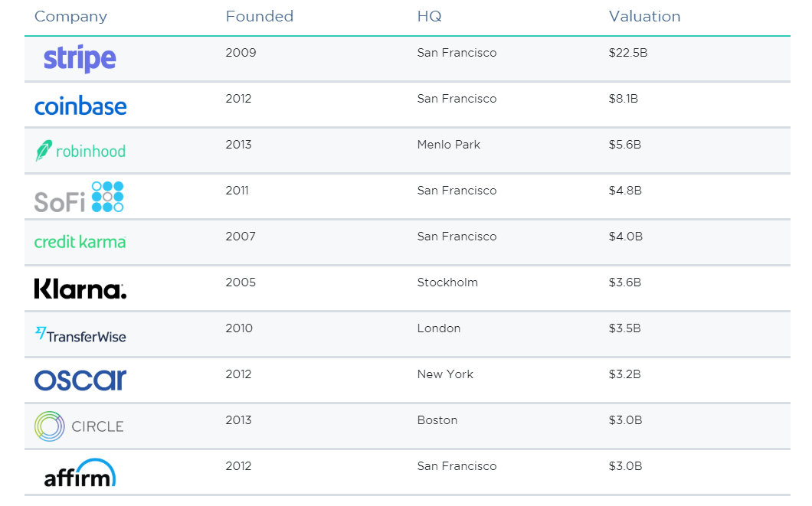This screenshot has width=812, height=506.
Task: Click the Valuation column header
Action: click(644, 16)
